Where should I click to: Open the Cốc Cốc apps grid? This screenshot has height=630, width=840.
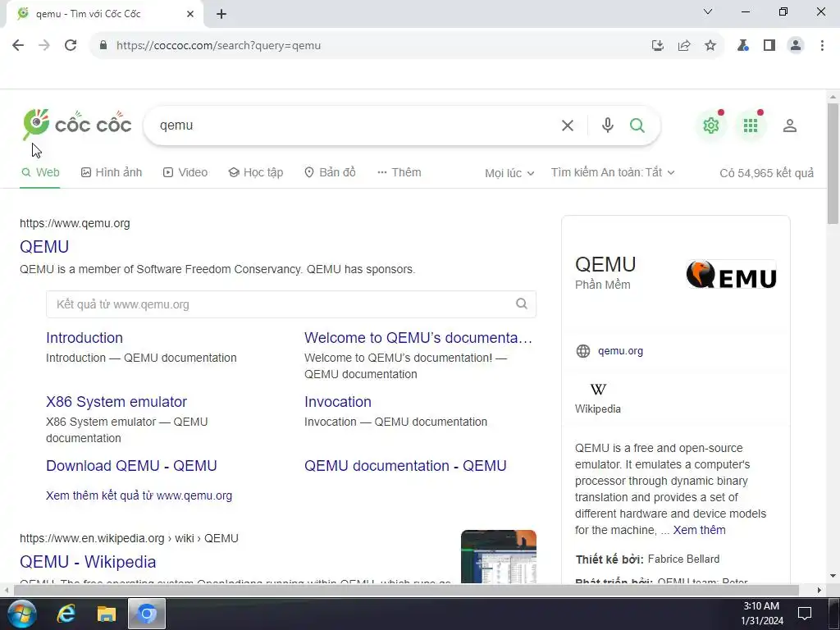751,126
